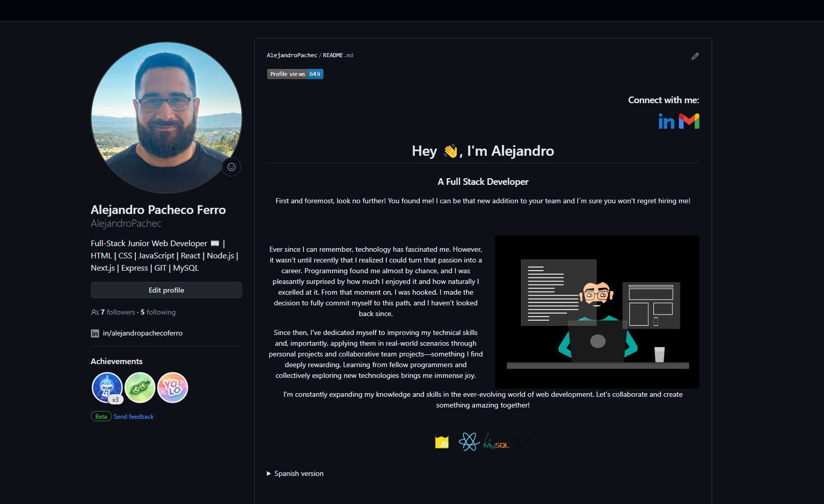Open the 7 followers link
This screenshot has width=824, height=504.
[x=118, y=312]
